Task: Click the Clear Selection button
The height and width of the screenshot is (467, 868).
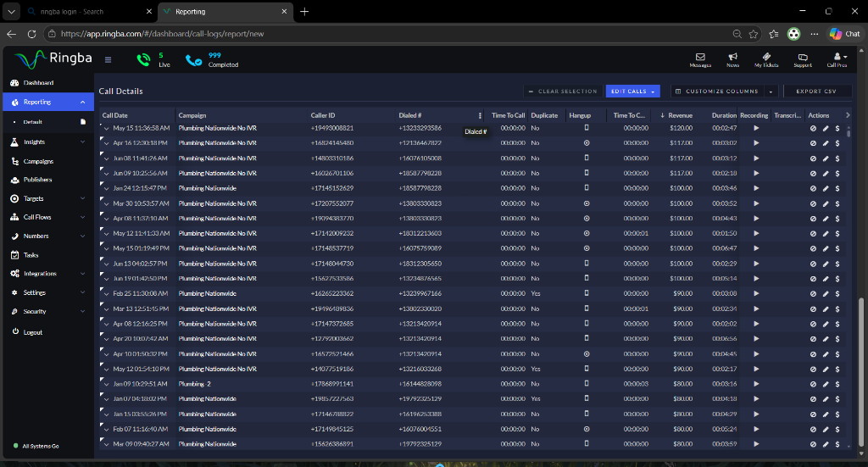Action: [x=563, y=92]
